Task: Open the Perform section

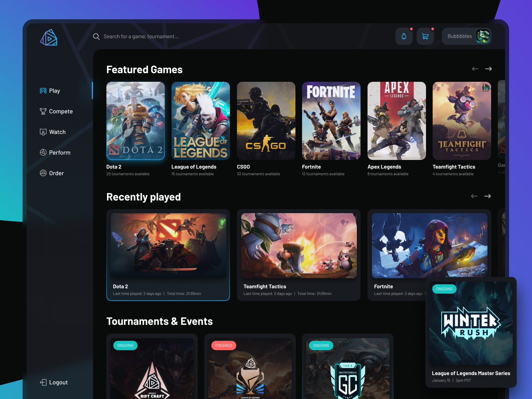Action: [x=60, y=153]
